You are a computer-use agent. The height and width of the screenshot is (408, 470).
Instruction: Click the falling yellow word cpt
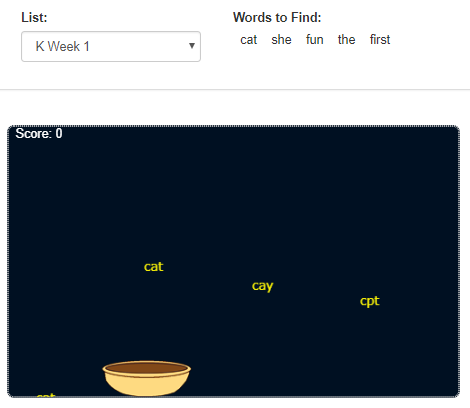370,301
